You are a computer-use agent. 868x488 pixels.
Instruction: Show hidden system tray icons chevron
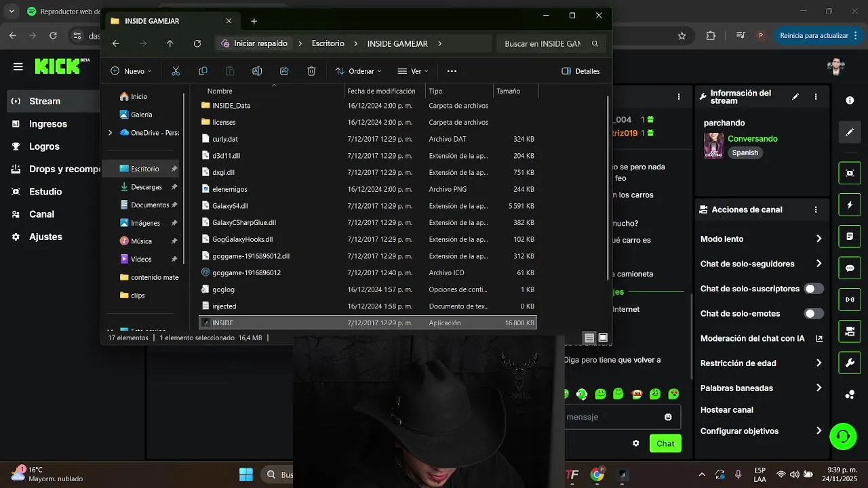(702, 474)
